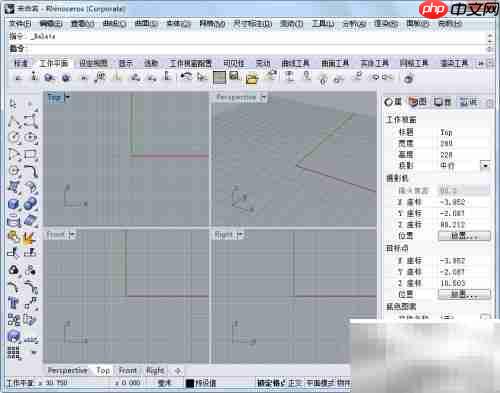Switch to the Front viewport tab at bottom
The height and width of the screenshot is (393, 500).
(128, 370)
